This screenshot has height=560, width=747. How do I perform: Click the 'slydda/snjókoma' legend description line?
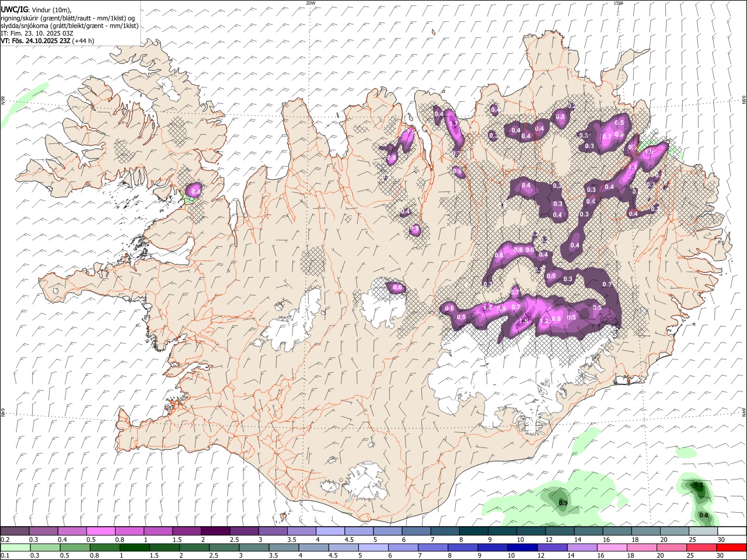[x=69, y=26]
